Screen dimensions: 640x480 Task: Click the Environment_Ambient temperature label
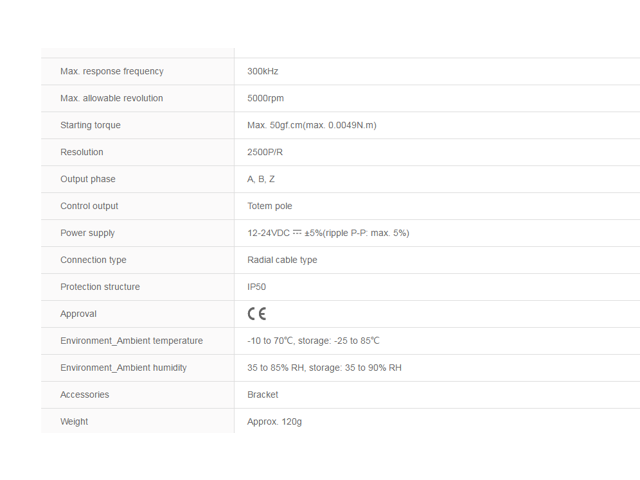(131, 340)
